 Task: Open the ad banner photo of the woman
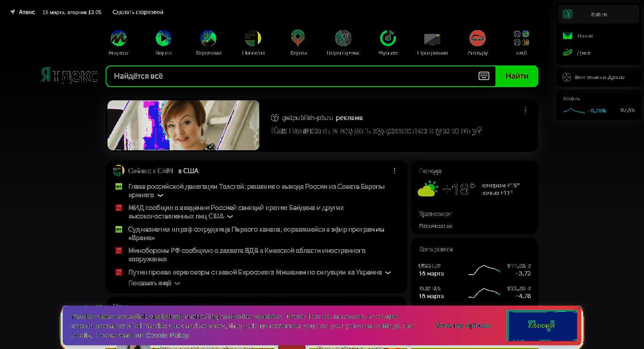coord(183,125)
